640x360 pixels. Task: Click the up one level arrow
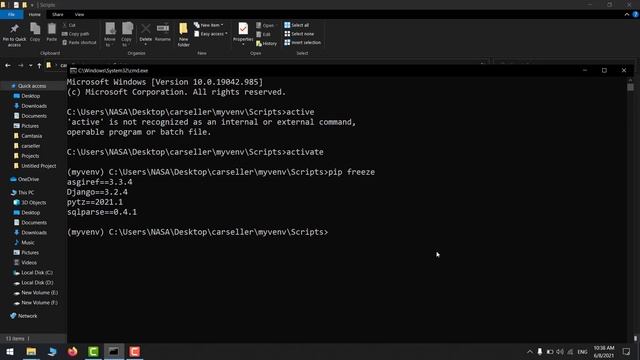[39, 65]
